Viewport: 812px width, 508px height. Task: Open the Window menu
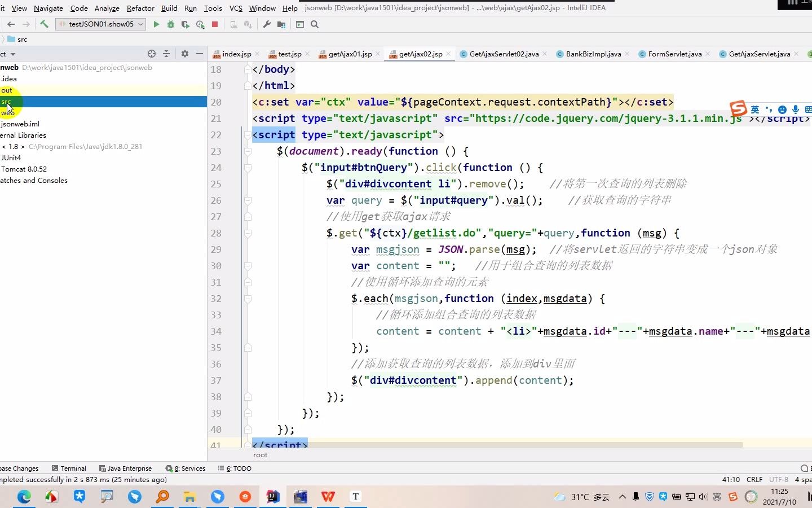262,8
